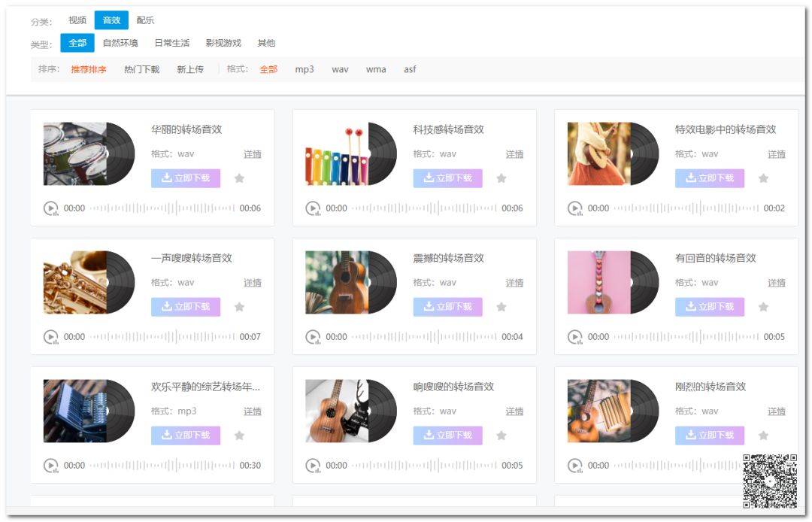This screenshot has height=522, width=812.
Task: Filter format to mp3
Action: coord(304,69)
